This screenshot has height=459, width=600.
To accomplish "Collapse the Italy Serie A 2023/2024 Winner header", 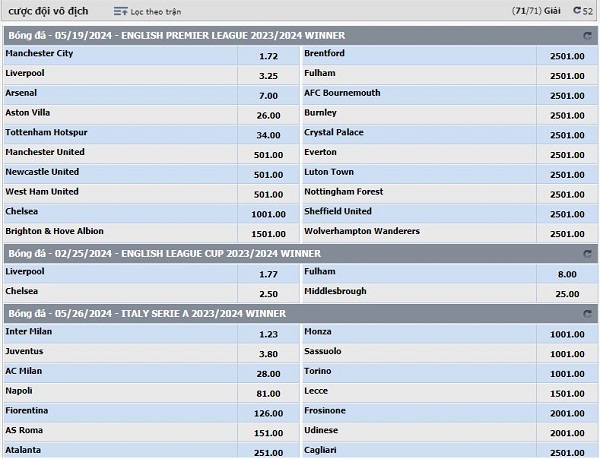I will 200,313.
